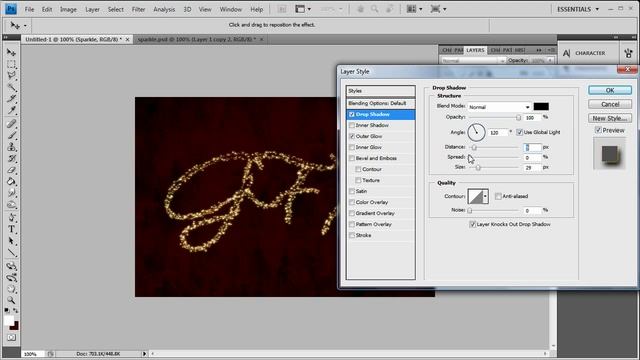Enable the Gradient Overlay checkbox
The image size is (640, 360).
(352, 213)
